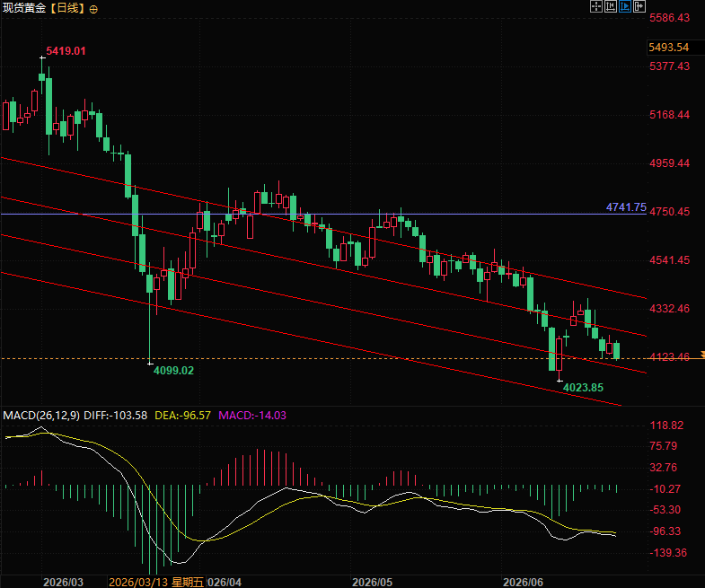Click the 2026/06 time axis label
The image size is (705, 588).
pyautogui.click(x=523, y=582)
